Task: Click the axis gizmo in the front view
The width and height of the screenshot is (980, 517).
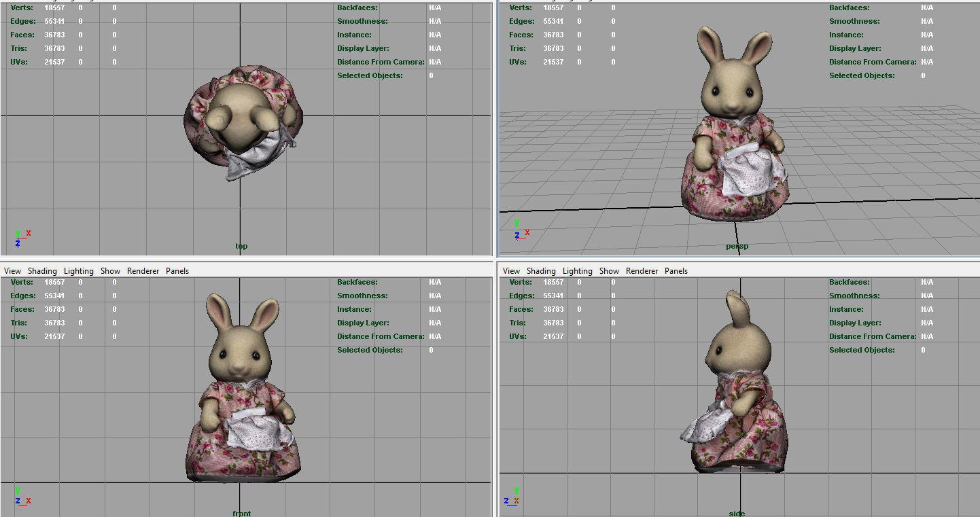Action: (22, 496)
